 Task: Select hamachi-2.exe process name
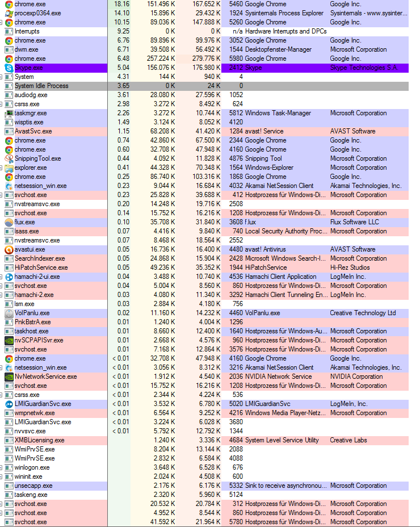click(x=34, y=295)
